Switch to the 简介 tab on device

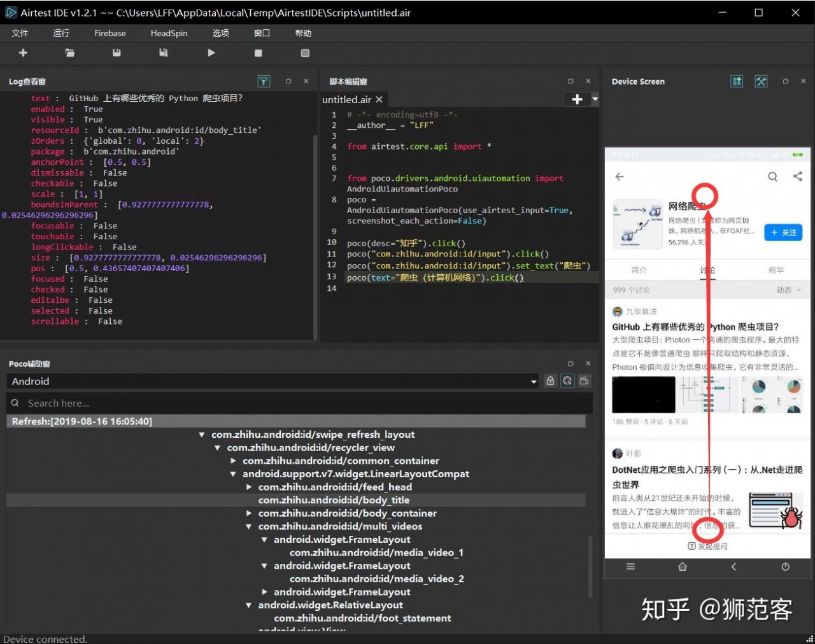click(x=639, y=270)
